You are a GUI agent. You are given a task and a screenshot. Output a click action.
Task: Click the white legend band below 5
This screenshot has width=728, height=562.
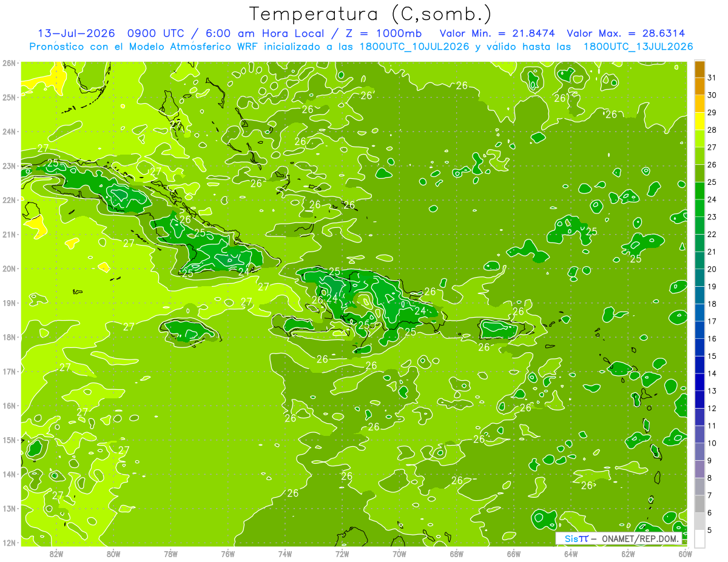click(699, 538)
